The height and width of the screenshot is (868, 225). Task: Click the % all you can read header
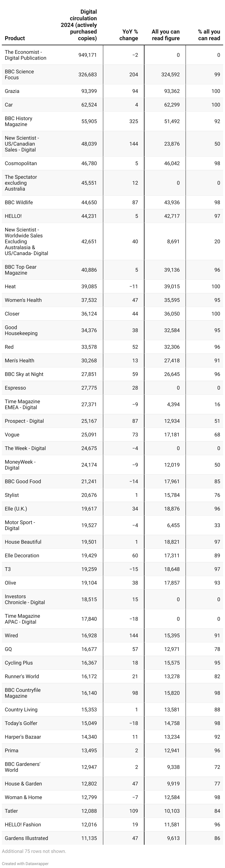click(x=209, y=35)
